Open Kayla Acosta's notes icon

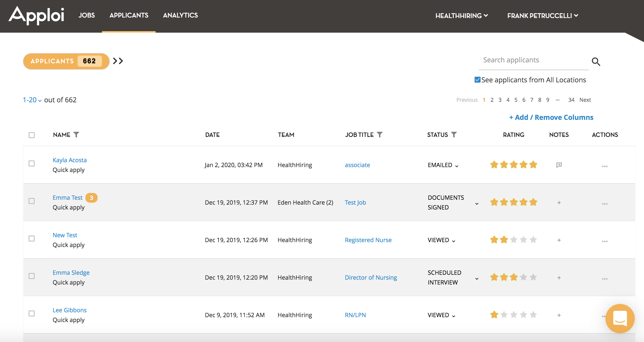tap(559, 165)
